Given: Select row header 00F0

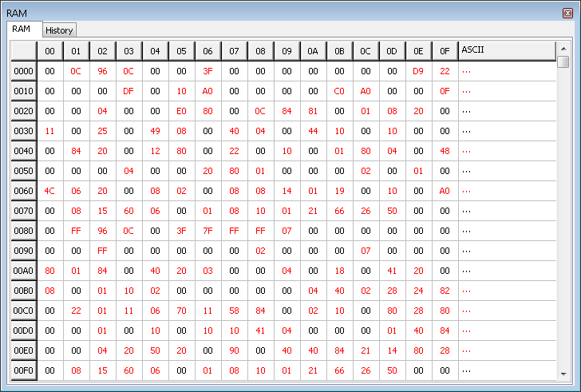Looking at the screenshot, I should 24,371.
